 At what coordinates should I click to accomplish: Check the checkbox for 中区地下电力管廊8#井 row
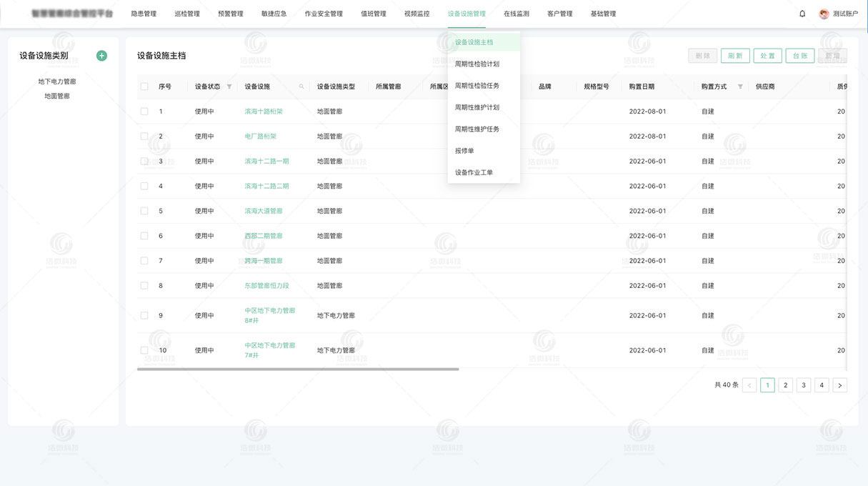coord(144,315)
